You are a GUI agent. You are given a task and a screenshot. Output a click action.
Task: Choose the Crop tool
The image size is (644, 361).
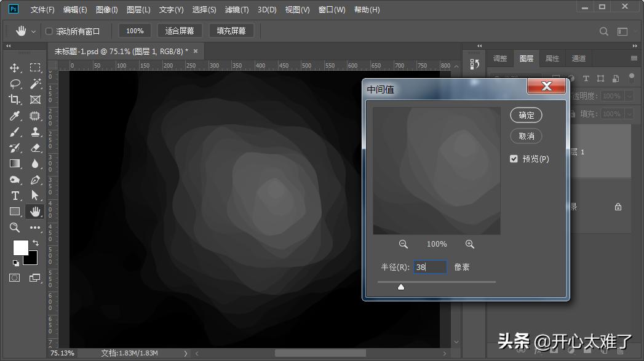pyautogui.click(x=15, y=100)
